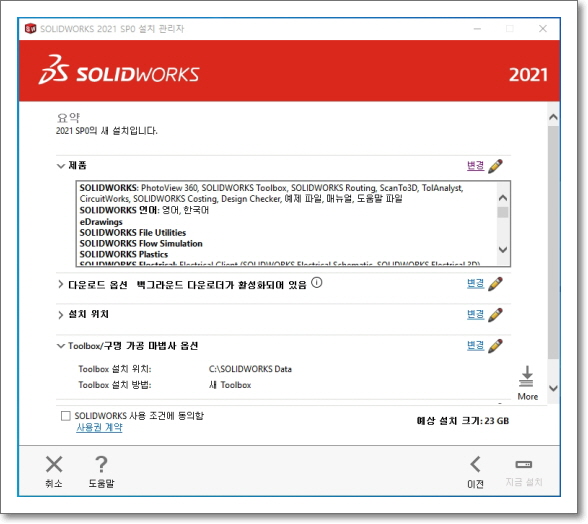Select SOLIDWORKS Flow Simulation entry
The height and width of the screenshot is (524, 588).
141,243
